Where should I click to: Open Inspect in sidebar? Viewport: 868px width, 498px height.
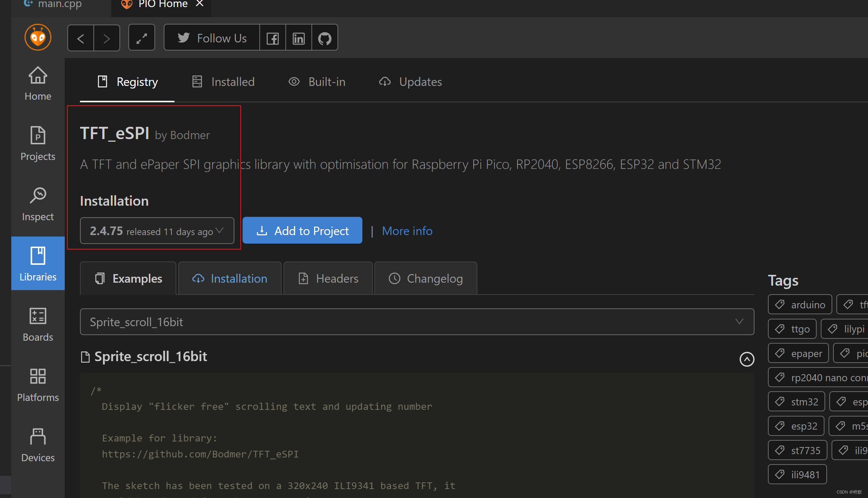(38, 204)
